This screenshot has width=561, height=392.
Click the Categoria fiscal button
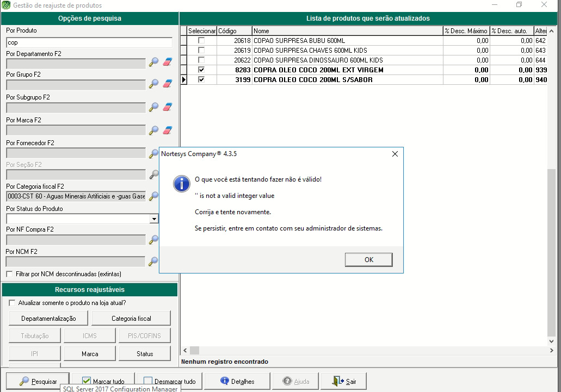click(131, 318)
